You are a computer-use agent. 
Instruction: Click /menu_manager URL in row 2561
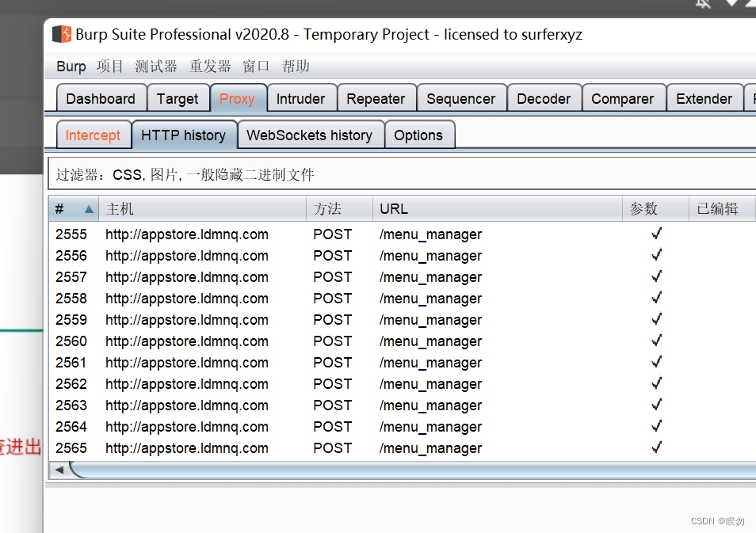coord(430,363)
